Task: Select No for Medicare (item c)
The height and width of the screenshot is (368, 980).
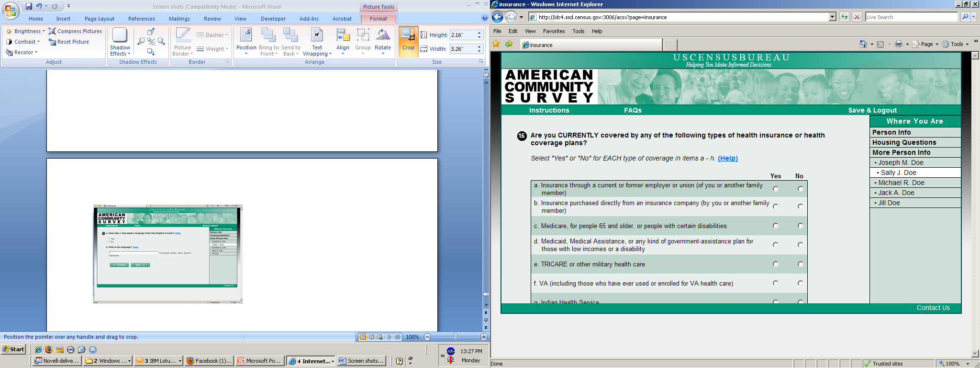Action: [x=800, y=226]
